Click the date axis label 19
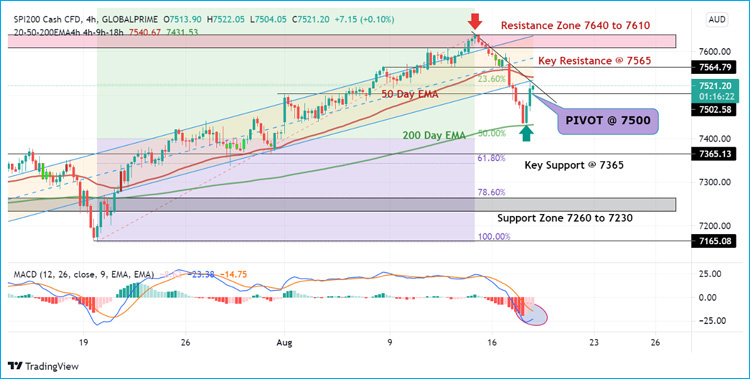The width and height of the screenshot is (750, 379). pos(84,343)
